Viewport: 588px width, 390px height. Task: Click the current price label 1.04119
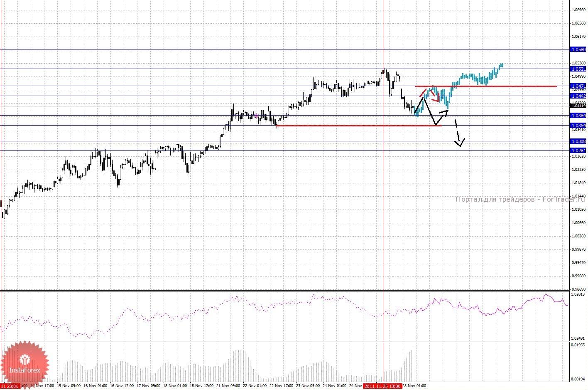coord(578,106)
